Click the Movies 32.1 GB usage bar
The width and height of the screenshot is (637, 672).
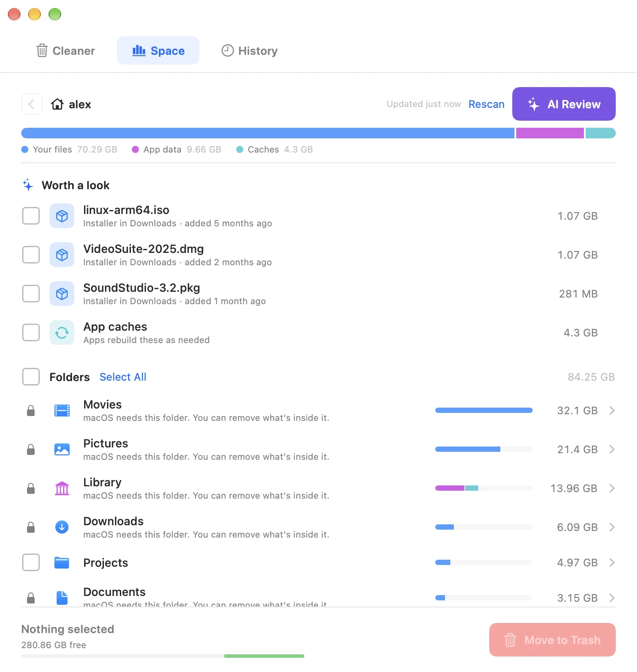[484, 410]
